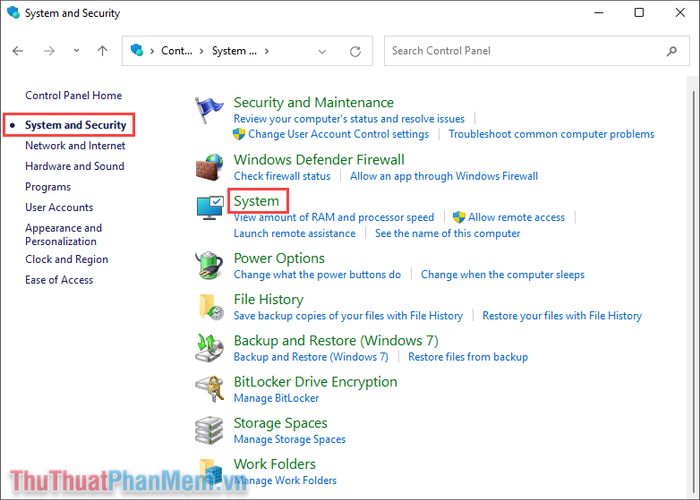Open Manage Storage Spaces
The height and width of the screenshot is (500, 700).
(289, 439)
